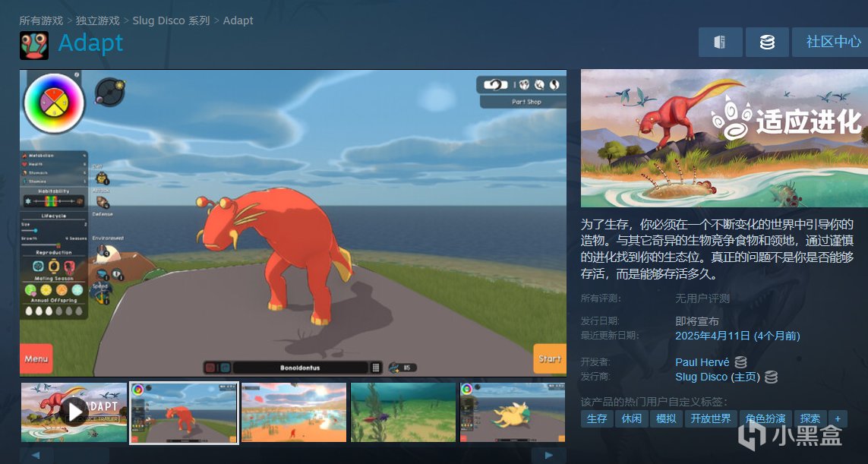Click the Adapt breadcrumb
The height and width of the screenshot is (464, 868).
click(x=238, y=21)
